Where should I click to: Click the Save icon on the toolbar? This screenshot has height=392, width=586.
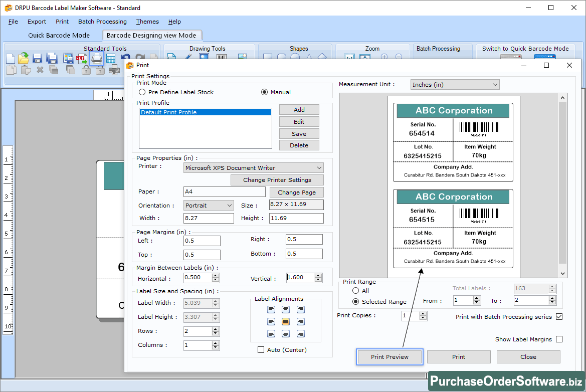[x=36, y=58]
